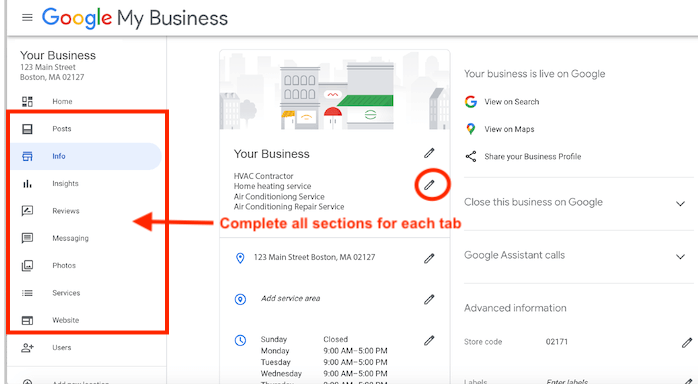This screenshot has width=698, height=384.
Task: Click the HVAC Contractor category text
Action: [x=264, y=176]
